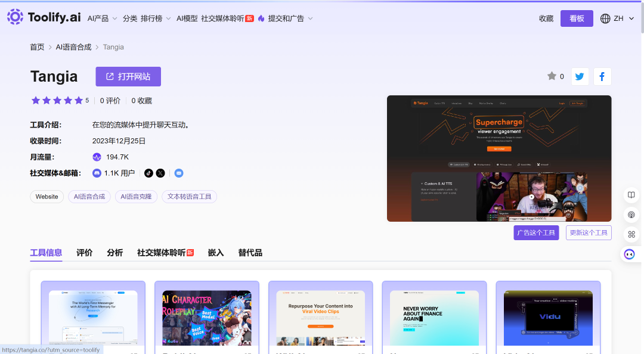
Task: Click the AI语音克隆 tag chip
Action: (x=136, y=197)
